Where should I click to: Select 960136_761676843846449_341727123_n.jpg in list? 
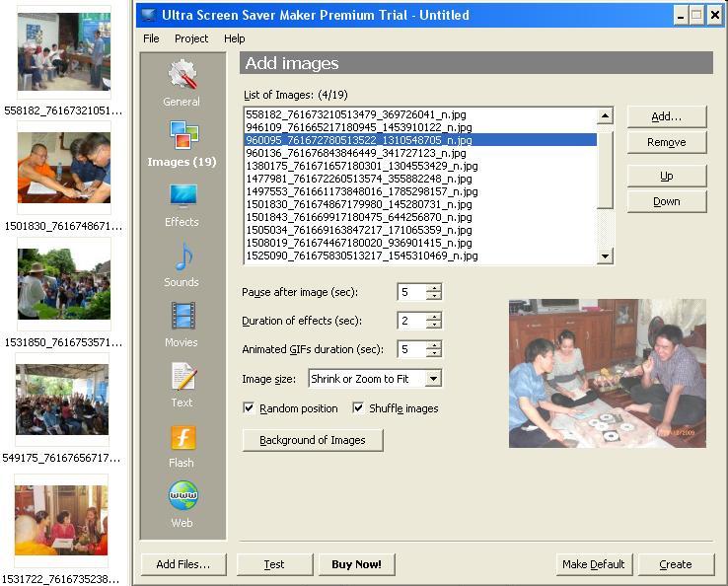click(420, 153)
